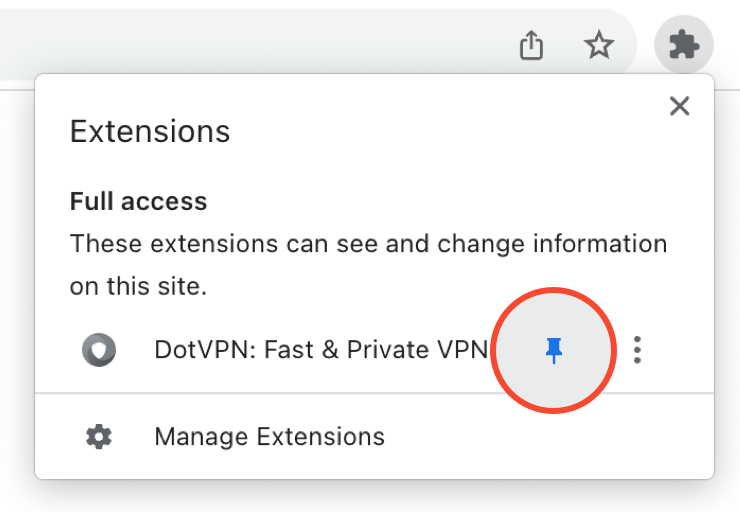Close the Extensions popup with the X
This screenshot has height=512, width=740.
click(x=680, y=106)
